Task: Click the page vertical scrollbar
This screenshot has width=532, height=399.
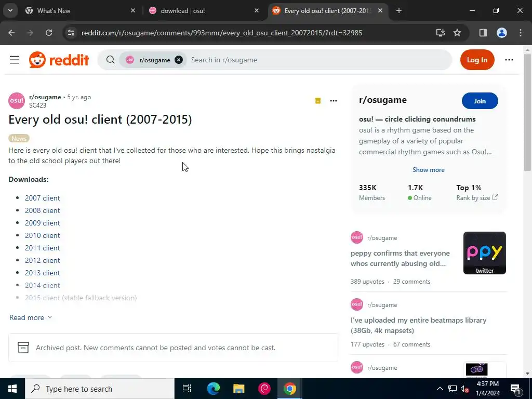Action: 527,113
